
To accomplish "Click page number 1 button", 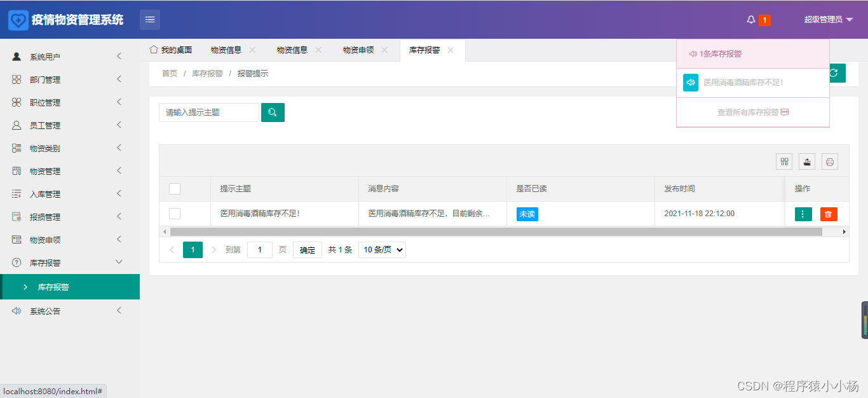I will point(193,250).
